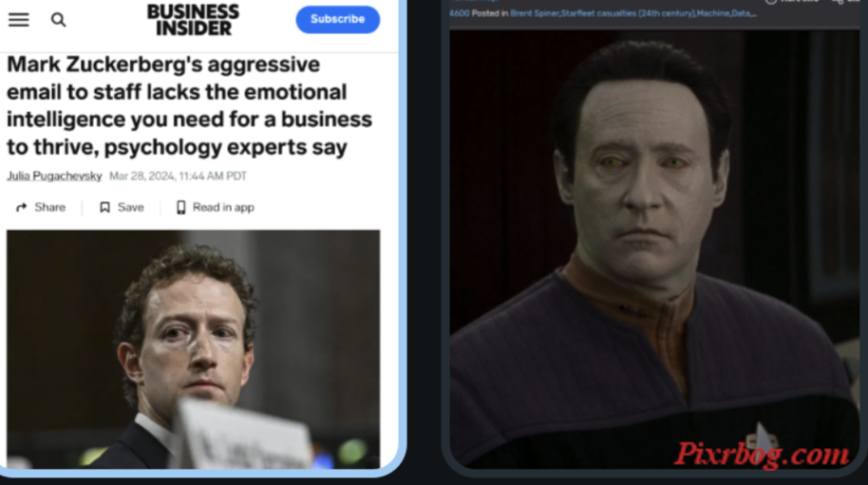Click the search magnifier icon
This screenshot has width=868, height=485.
58,20
